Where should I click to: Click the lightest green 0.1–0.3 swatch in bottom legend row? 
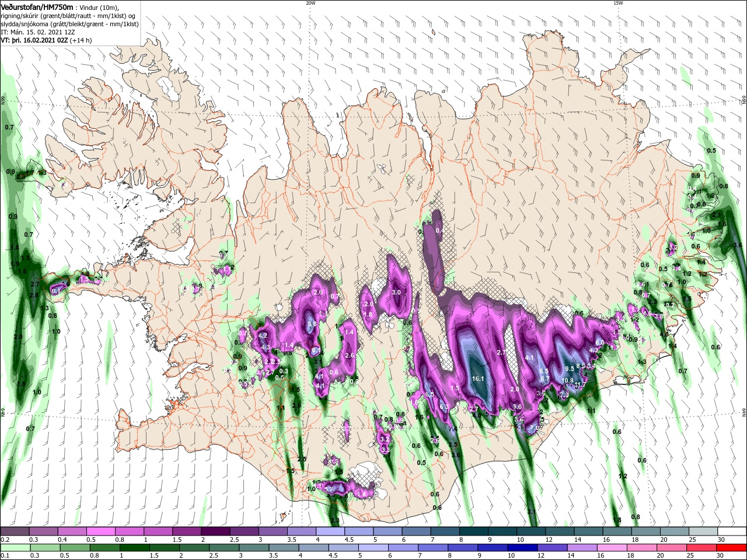[15, 548]
